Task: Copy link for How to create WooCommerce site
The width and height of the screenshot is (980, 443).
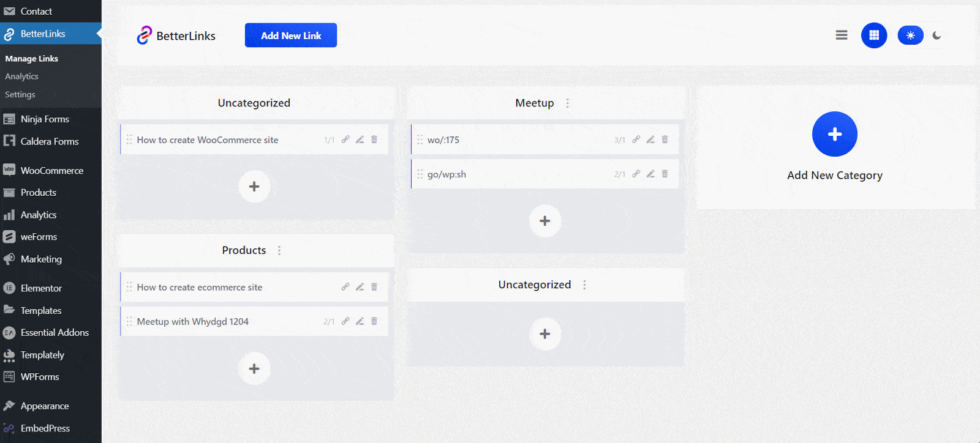Action: coord(345,140)
